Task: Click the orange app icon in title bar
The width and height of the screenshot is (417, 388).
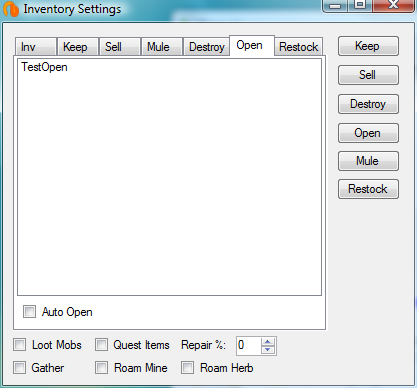Action: [11, 9]
